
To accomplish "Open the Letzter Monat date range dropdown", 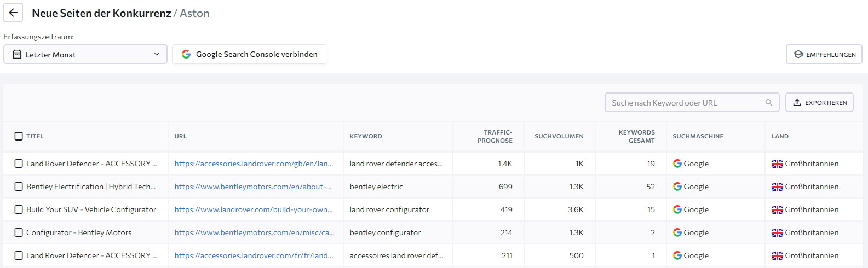I will (85, 54).
